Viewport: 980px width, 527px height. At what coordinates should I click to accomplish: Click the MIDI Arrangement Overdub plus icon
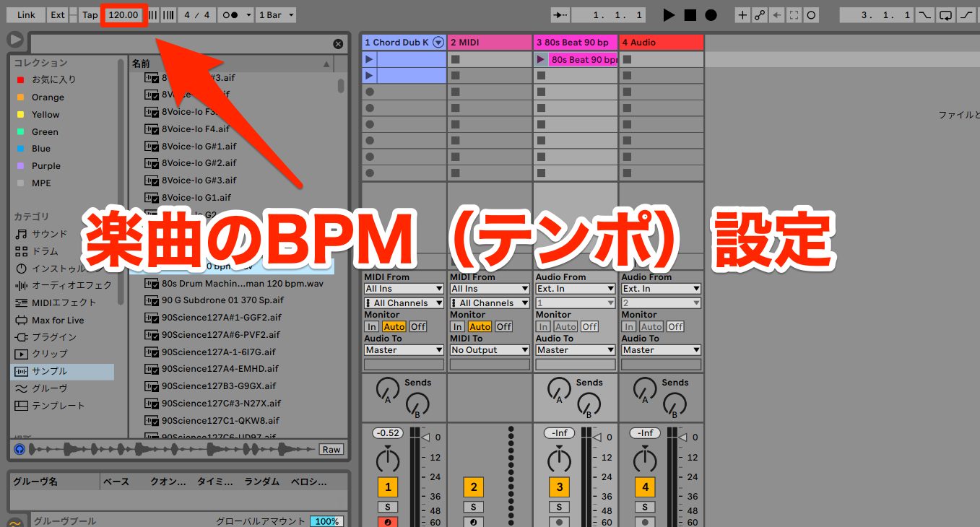[743, 14]
